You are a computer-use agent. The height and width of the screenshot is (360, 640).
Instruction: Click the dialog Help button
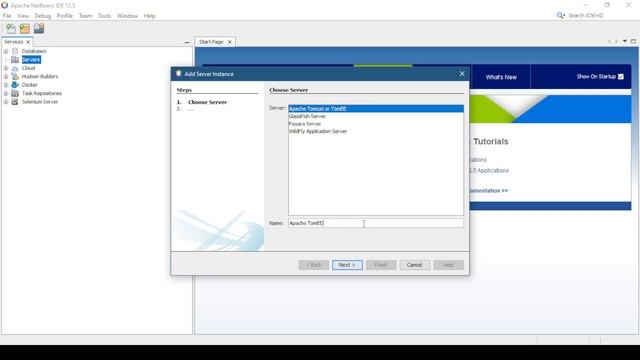(448, 265)
